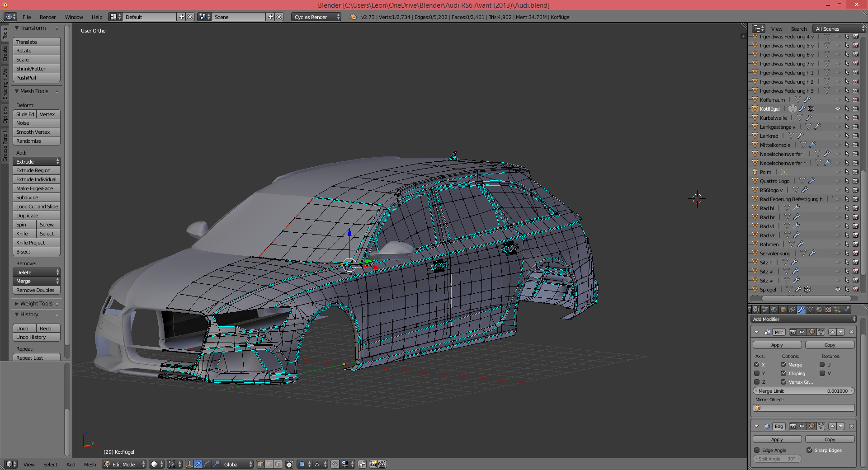Toggle limit selection to visible icon
The width and height of the screenshot is (868, 470).
point(290,464)
